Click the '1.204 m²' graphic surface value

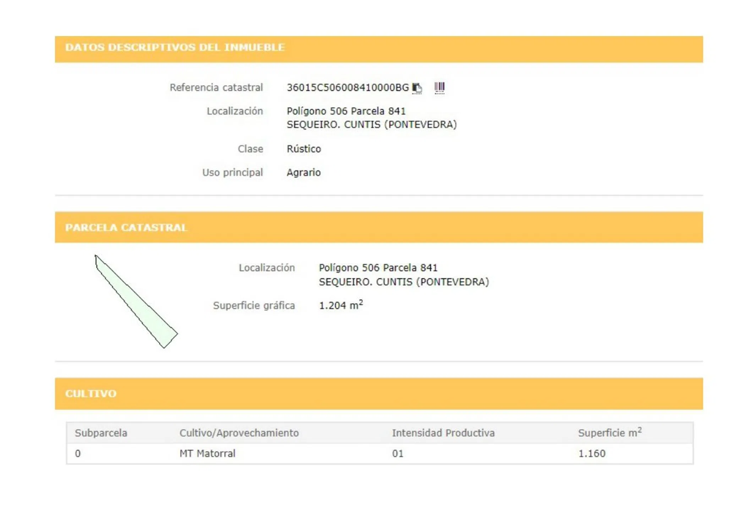point(340,305)
